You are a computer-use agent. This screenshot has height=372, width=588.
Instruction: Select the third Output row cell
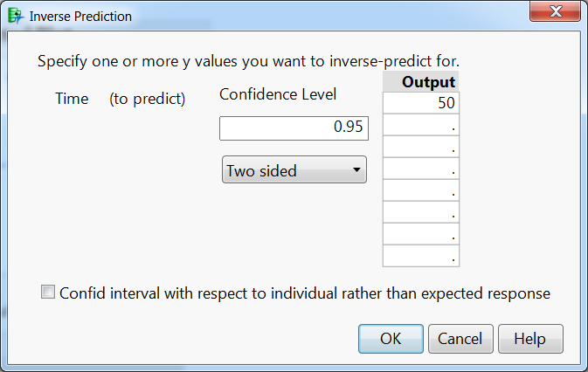tap(421, 147)
